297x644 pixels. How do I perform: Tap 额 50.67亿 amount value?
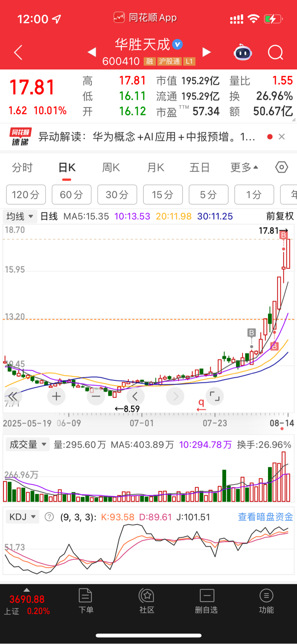pos(273,112)
